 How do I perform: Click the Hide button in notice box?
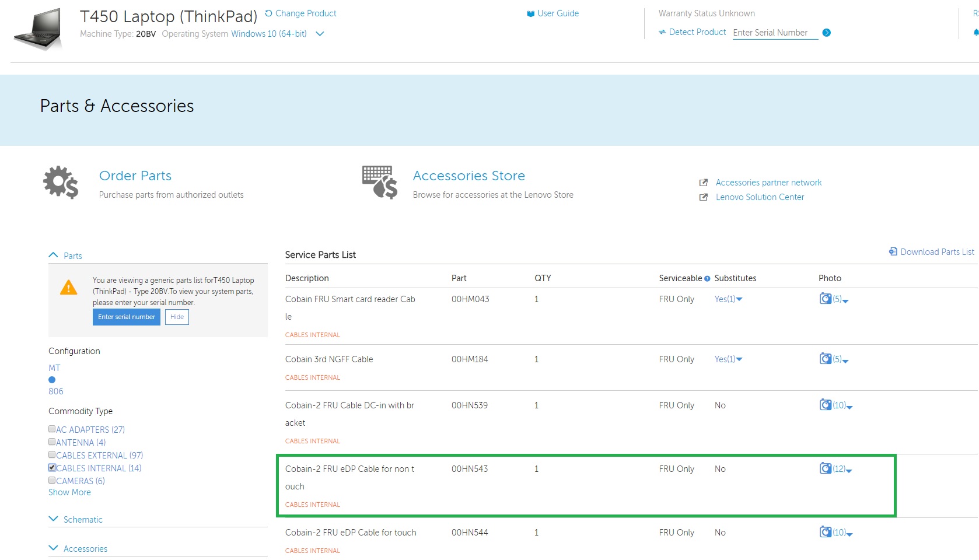(177, 317)
